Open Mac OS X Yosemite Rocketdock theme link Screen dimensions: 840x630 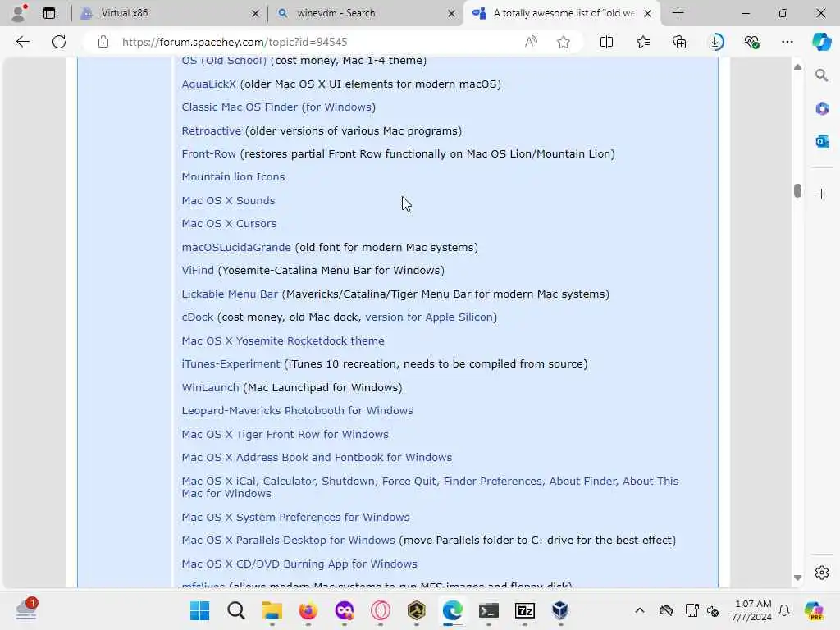tap(283, 340)
